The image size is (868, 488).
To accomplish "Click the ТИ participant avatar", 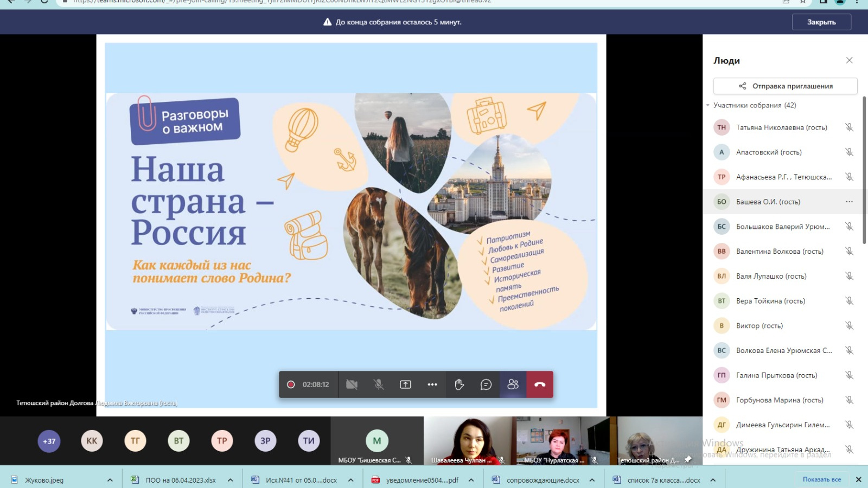I will [x=309, y=441].
